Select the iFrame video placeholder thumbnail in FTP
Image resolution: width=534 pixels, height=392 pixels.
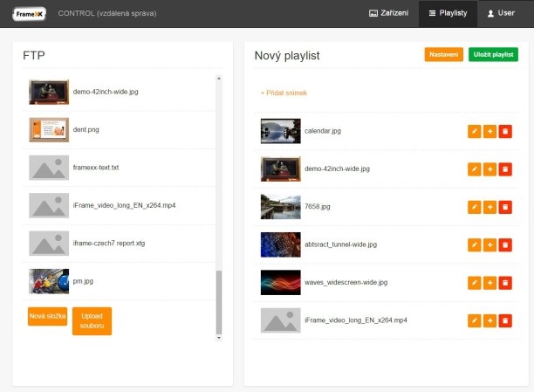pyautogui.click(x=49, y=205)
